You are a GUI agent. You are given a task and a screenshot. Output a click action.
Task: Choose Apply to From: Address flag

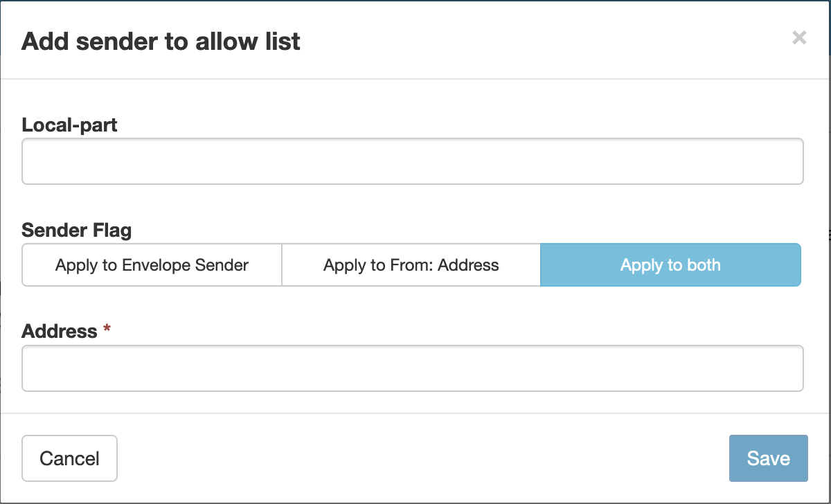coord(411,264)
